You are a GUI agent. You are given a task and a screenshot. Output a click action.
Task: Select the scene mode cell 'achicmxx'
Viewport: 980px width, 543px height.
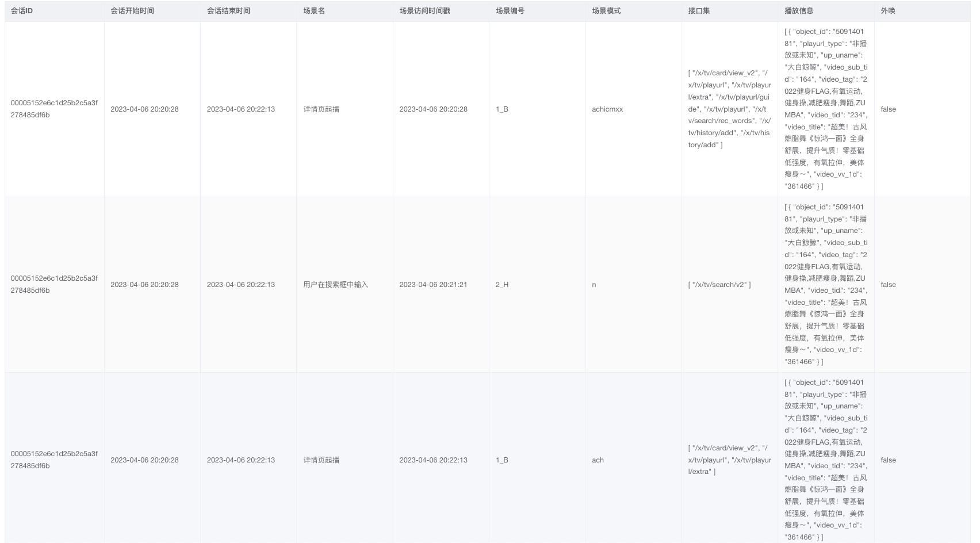[x=607, y=109]
